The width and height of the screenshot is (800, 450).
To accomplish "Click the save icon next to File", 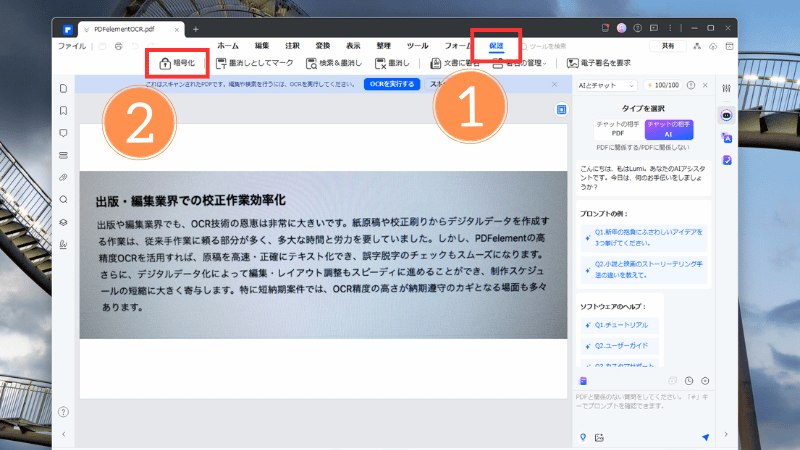I will click(x=103, y=46).
